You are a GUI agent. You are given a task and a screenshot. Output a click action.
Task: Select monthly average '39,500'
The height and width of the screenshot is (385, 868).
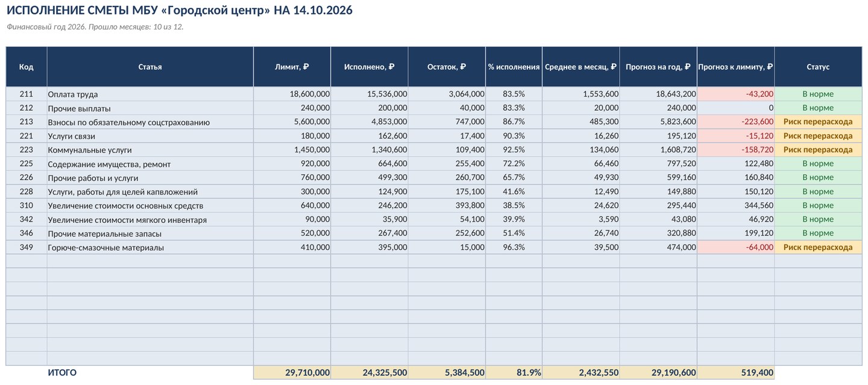click(x=581, y=247)
